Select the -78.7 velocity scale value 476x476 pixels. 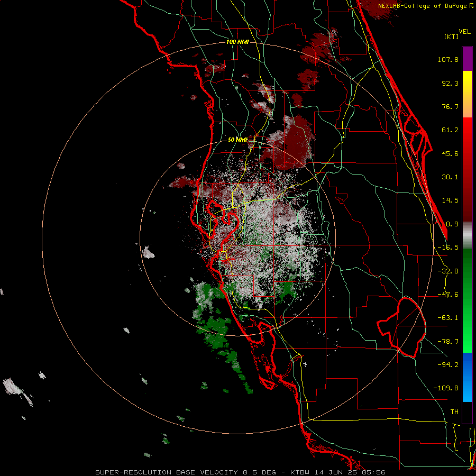coord(448,342)
